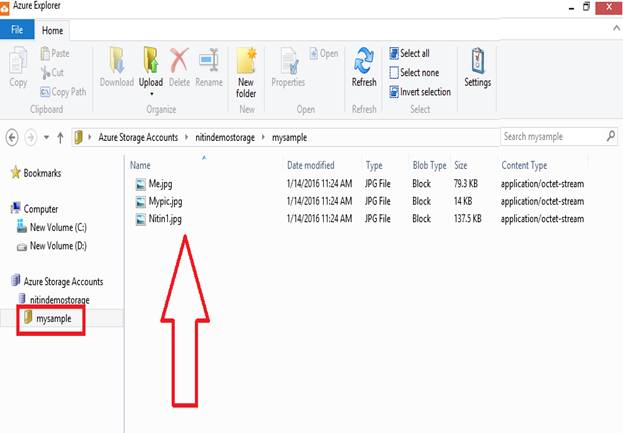The width and height of the screenshot is (623, 433).
Task: Open Properties from the ribbon
Action: [288, 67]
